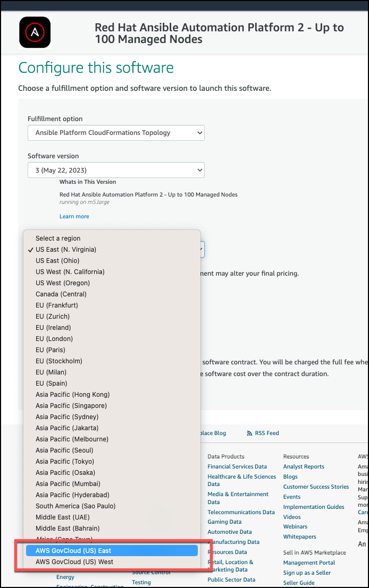The width and height of the screenshot is (369, 588).
Task: Open Analyst Reports link
Action: [x=304, y=466]
